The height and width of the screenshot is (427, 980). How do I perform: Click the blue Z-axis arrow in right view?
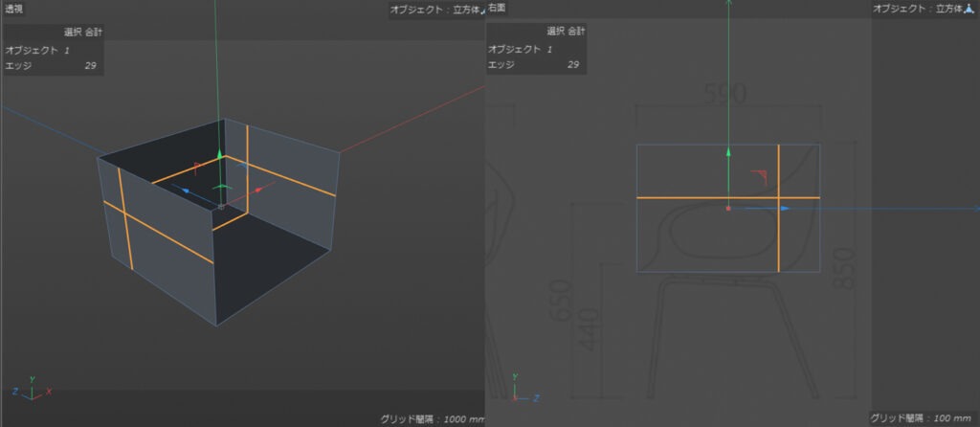[785, 208]
